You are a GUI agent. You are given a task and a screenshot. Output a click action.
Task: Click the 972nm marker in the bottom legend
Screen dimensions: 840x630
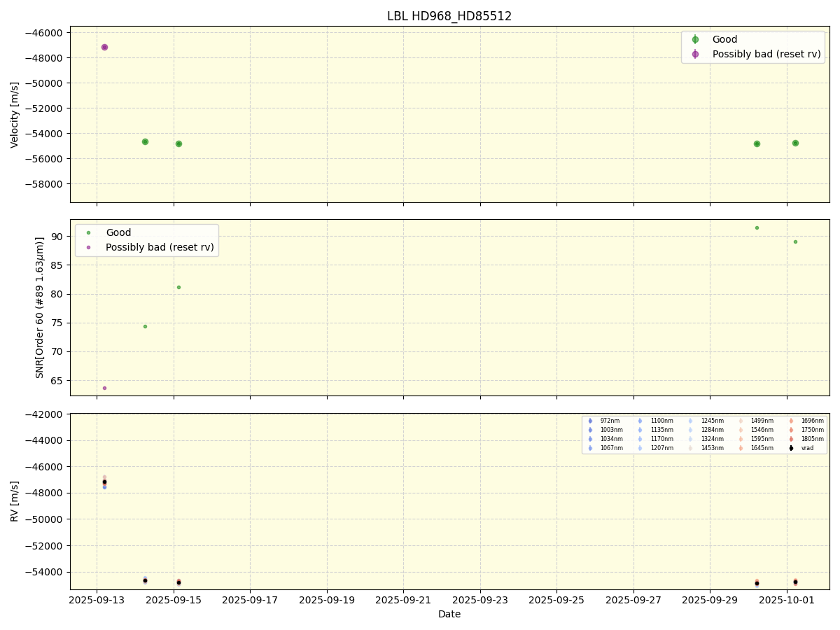point(590,421)
